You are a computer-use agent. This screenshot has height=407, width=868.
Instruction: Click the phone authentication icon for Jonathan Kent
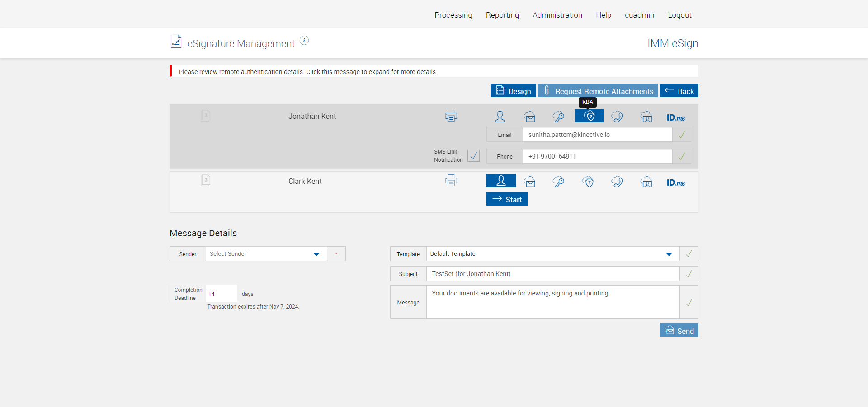[x=617, y=117]
